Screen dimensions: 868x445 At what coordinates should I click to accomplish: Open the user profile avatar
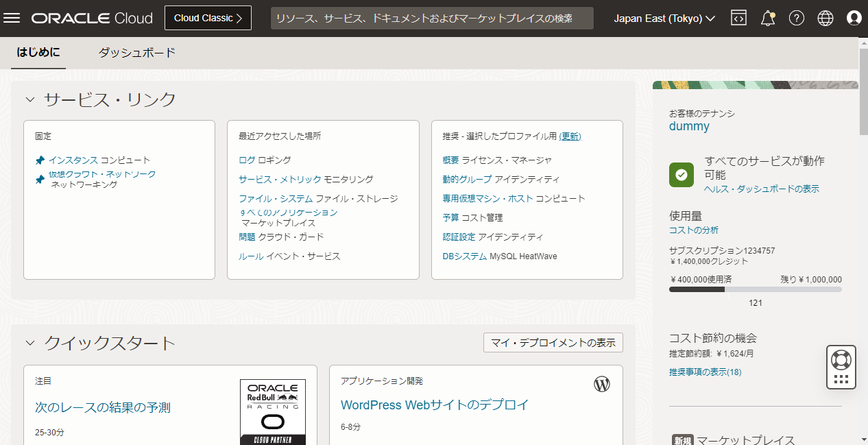[854, 18]
